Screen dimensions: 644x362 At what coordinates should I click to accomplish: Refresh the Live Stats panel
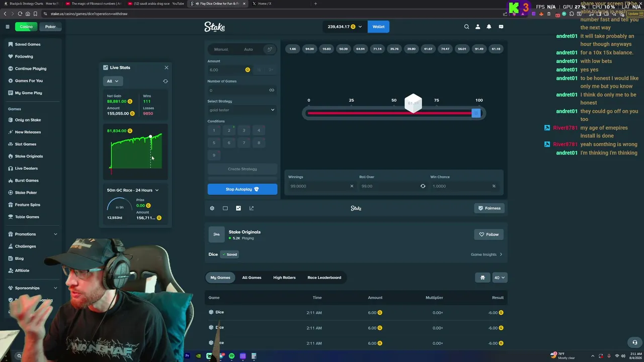click(x=166, y=81)
